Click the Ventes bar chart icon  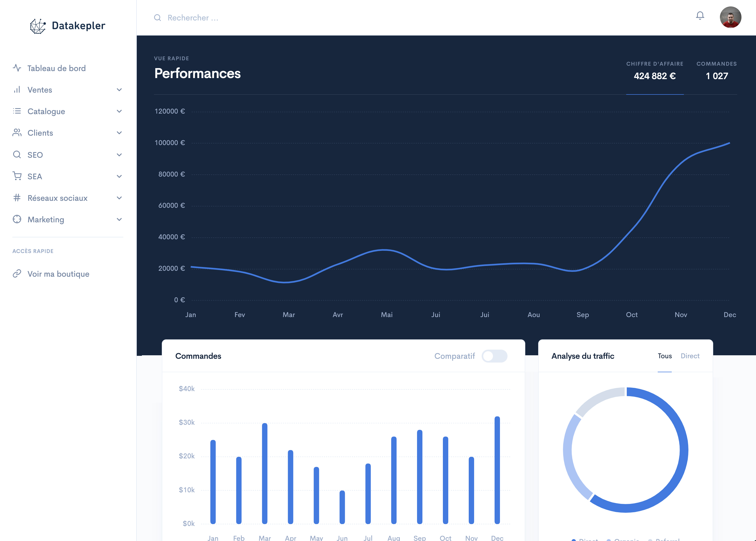(x=17, y=90)
